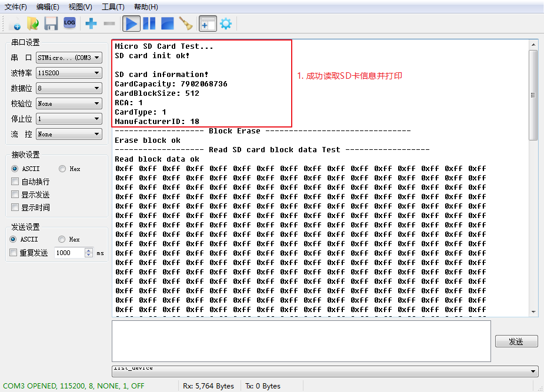Click the CardCapacity: 7902068736 line
Image resolution: width=544 pixels, height=392 pixels.
click(x=171, y=84)
